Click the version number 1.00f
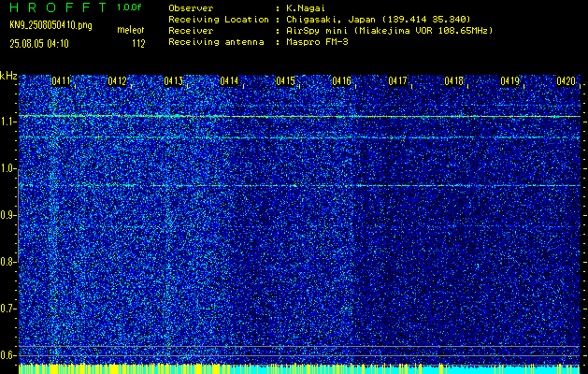588x374 pixels. 129,7
